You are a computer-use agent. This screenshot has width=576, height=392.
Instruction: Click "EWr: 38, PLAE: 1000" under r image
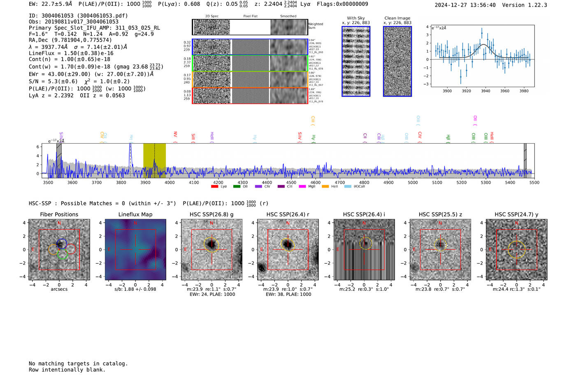click(x=288, y=295)
